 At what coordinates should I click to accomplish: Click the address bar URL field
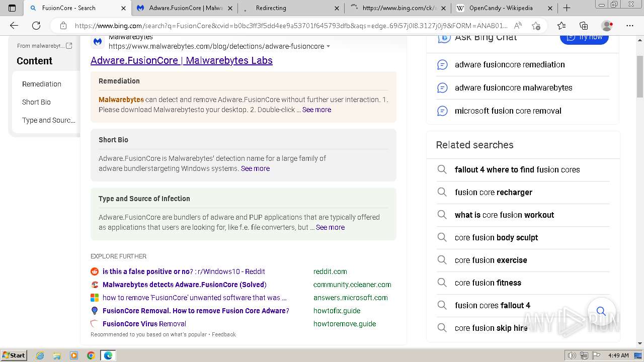point(291,26)
